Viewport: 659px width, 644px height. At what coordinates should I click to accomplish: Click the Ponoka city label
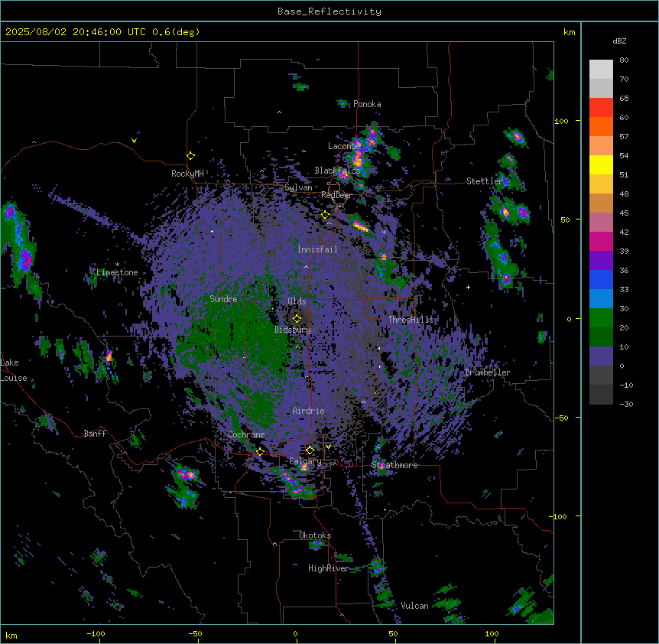(367, 104)
